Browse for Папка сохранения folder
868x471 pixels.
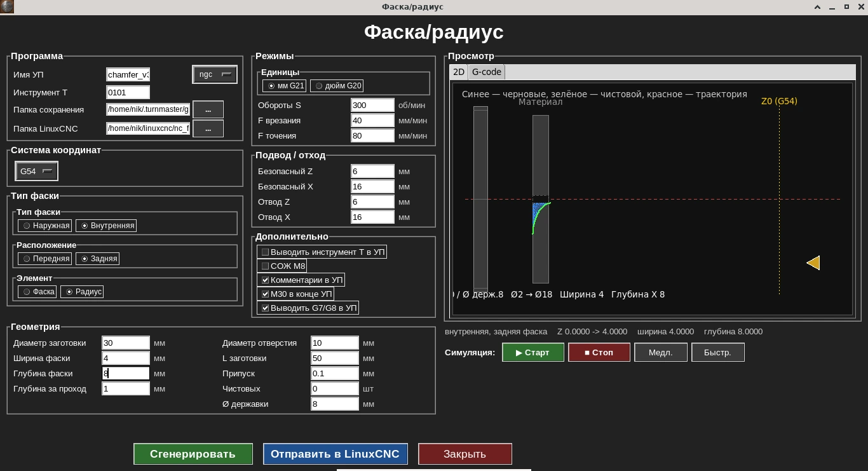[x=208, y=109]
